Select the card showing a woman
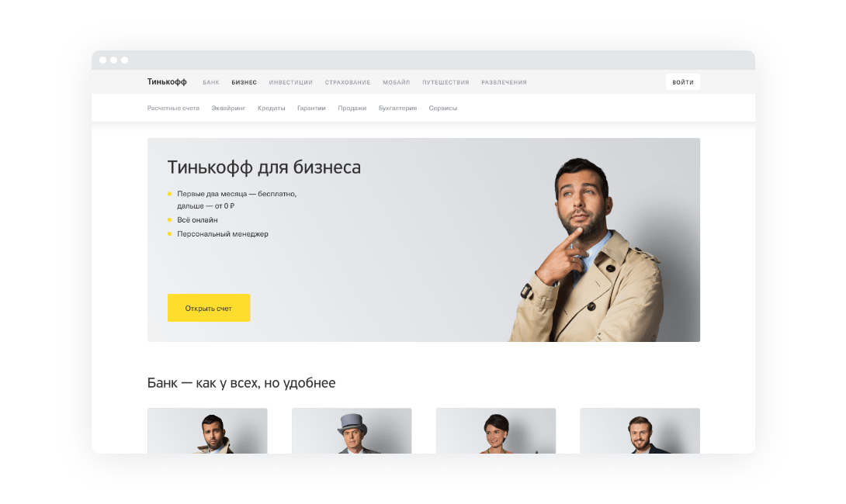The image size is (846, 504). point(496,430)
